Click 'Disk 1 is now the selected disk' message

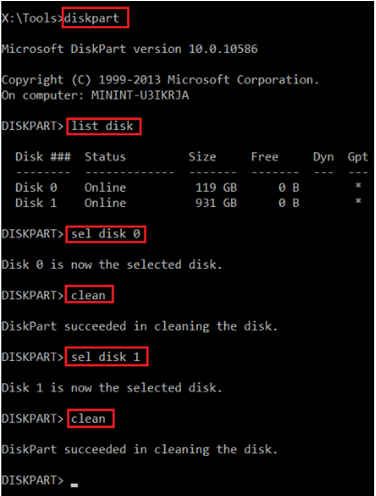click(112, 388)
